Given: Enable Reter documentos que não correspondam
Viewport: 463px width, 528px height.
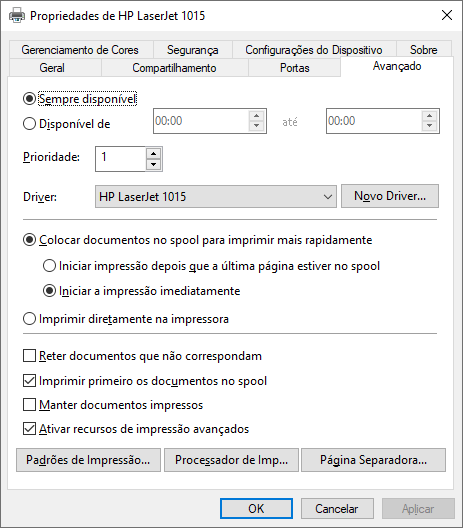Looking at the screenshot, I should click(29, 356).
